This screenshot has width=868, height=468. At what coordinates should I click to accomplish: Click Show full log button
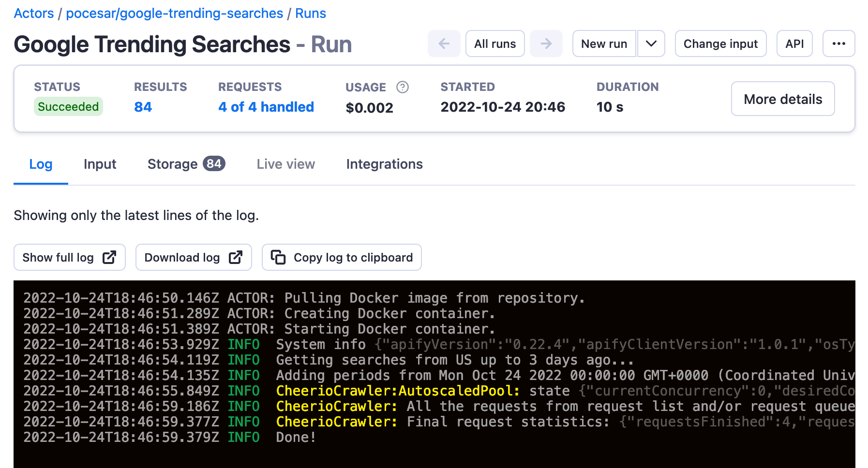[x=70, y=257]
